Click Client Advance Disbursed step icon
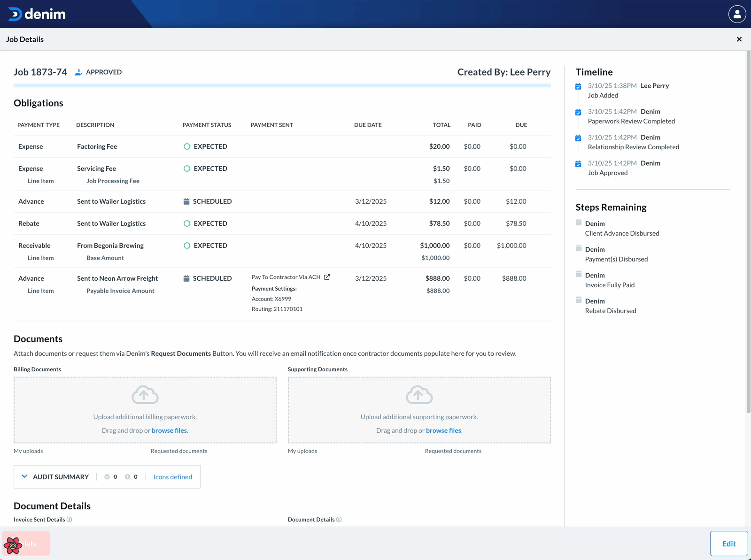 point(579,222)
